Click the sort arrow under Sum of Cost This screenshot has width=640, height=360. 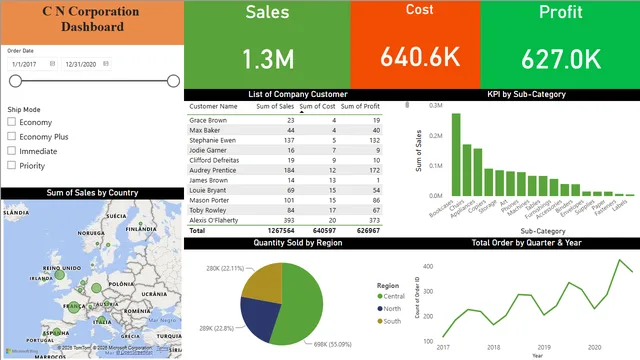click(x=302, y=112)
